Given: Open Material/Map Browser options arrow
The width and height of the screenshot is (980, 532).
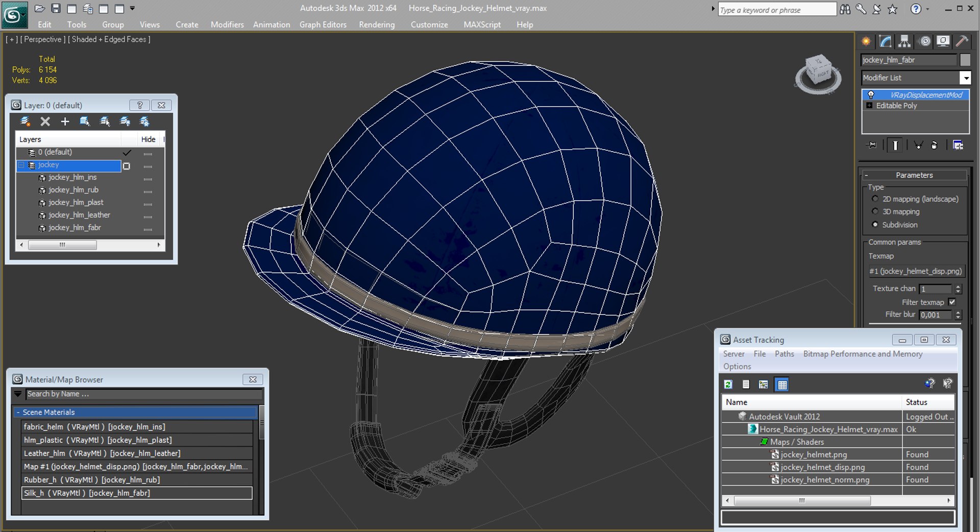Looking at the screenshot, I should pyautogui.click(x=18, y=394).
